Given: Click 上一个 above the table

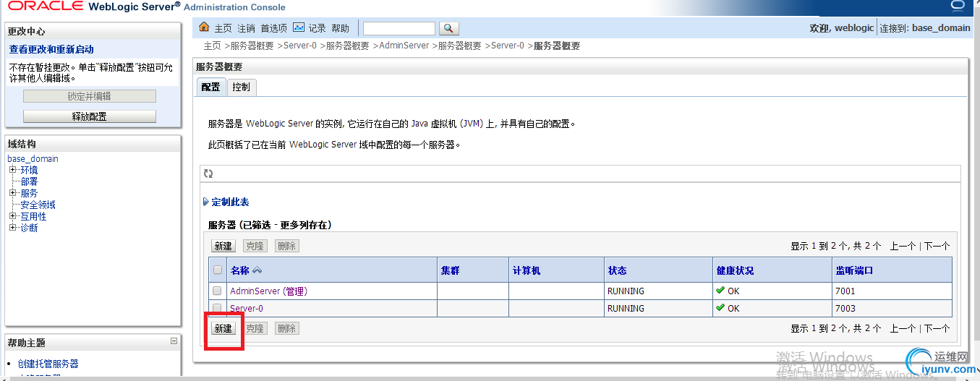Looking at the screenshot, I should pos(903,246).
